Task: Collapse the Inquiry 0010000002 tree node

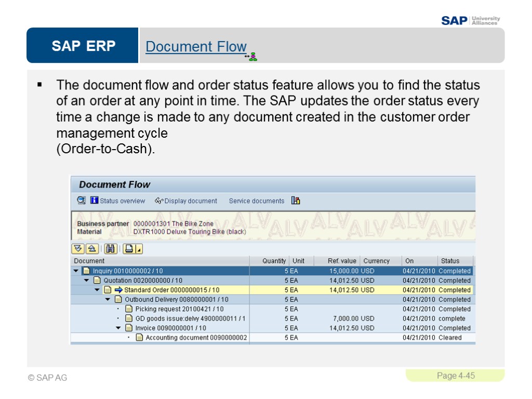Action: [76, 271]
